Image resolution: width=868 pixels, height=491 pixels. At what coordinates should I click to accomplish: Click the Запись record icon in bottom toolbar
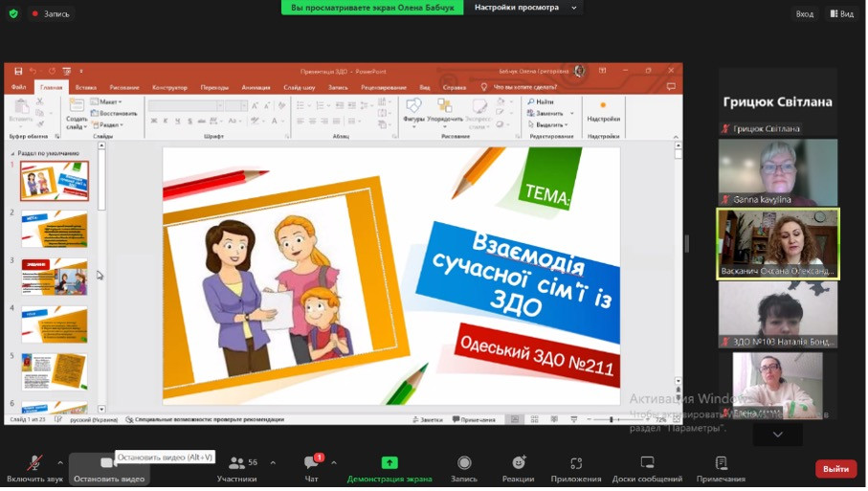click(x=464, y=466)
